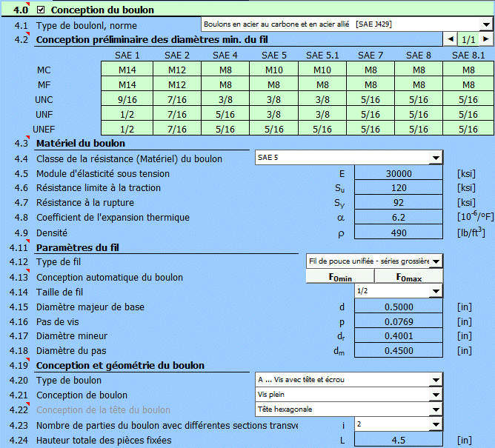Click the greyed Conception de la tête label
The width and height of the screenshot is (495, 448).
pyautogui.click(x=103, y=409)
